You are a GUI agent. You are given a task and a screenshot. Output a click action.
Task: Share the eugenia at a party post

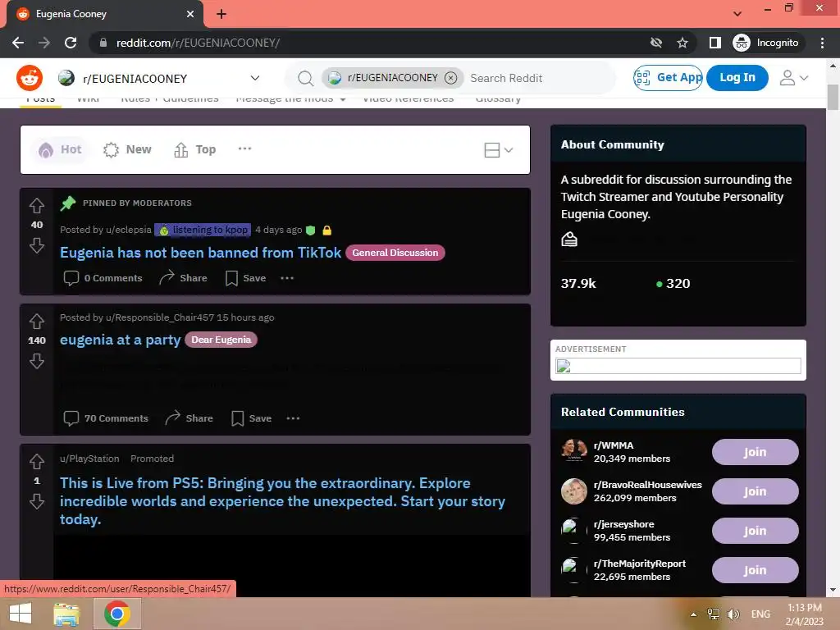pyautogui.click(x=189, y=418)
